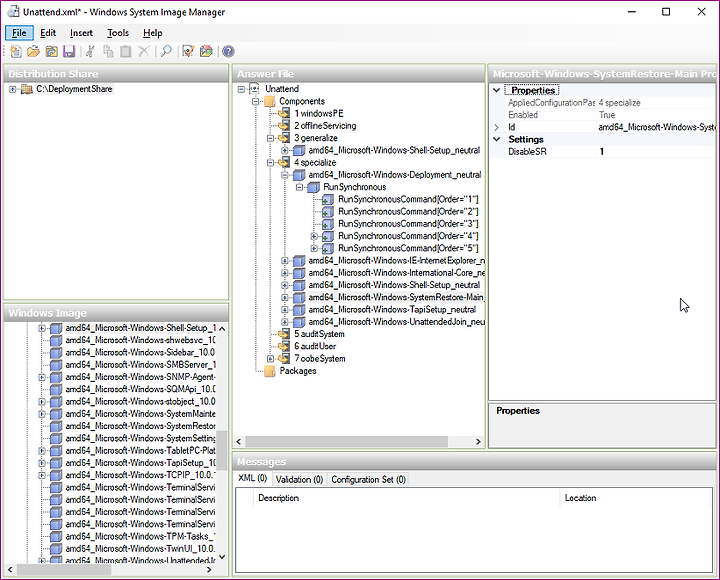Click the 1 windowsPE pass icon
The width and height of the screenshot is (720, 580).
click(284, 113)
